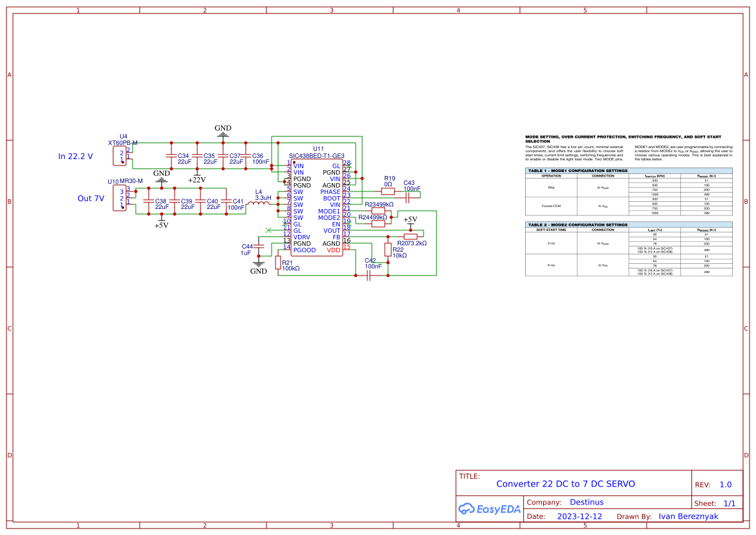The width and height of the screenshot is (756, 535).
Task: Click the U11 SIC438BED-T1-GE3 chip symbol
Action: [x=317, y=207]
